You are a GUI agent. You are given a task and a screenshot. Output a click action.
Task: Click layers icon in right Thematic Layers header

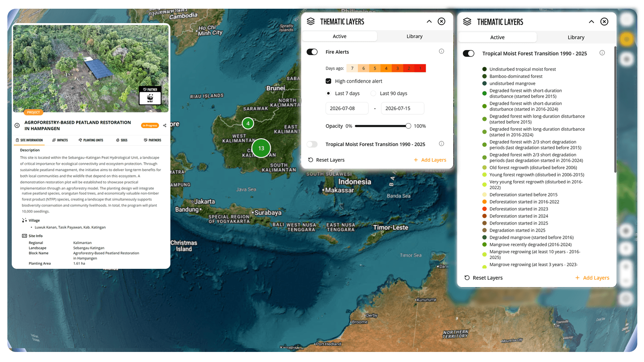pos(467,22)
